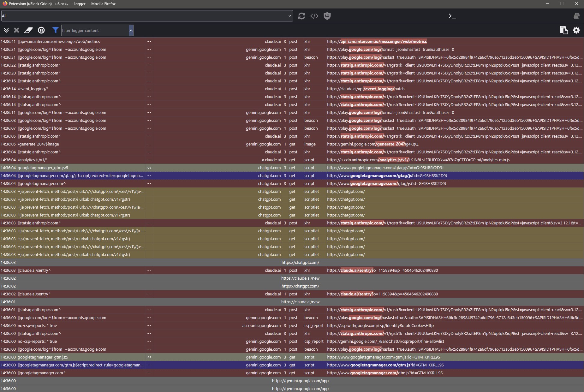Open logger settings gear icon
This screenshot has width=584, height=392.
[576, 30]
